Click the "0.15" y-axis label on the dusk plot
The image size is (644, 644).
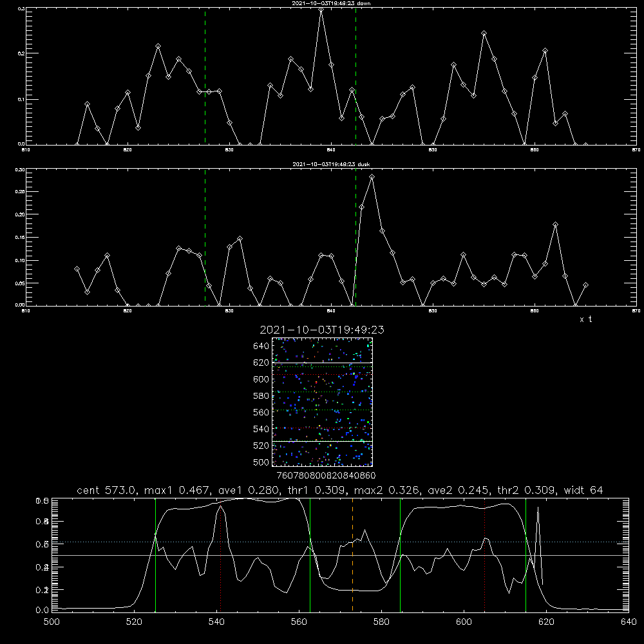(x=20, y=238)
